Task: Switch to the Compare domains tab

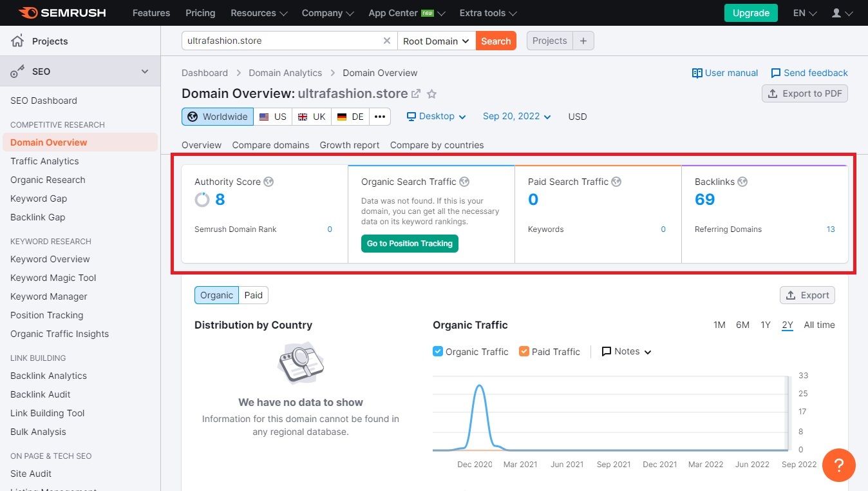Action: tap(270, 145)
